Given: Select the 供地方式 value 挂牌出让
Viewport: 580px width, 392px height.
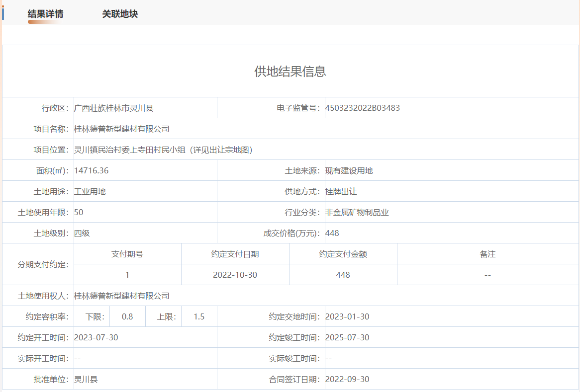Looking at the screenshot, I should pyautogui.click(x=341, y=192).
